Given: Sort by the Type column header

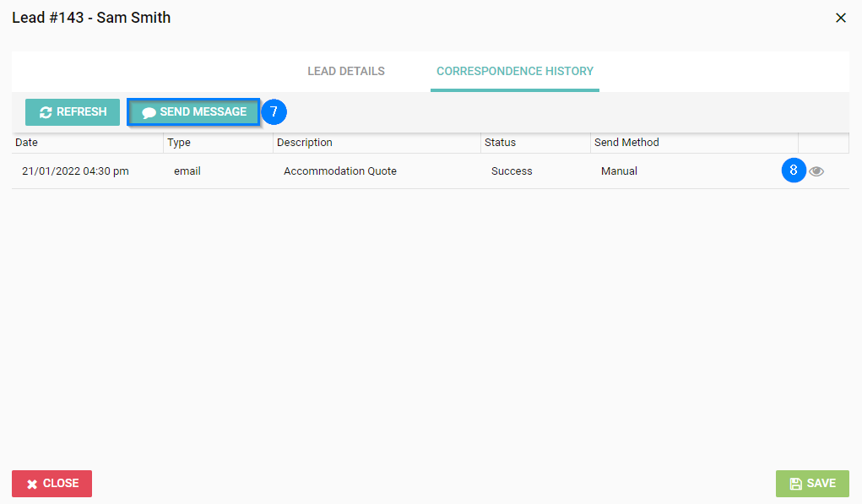Looking at the screenshot, I should [179, 143].
